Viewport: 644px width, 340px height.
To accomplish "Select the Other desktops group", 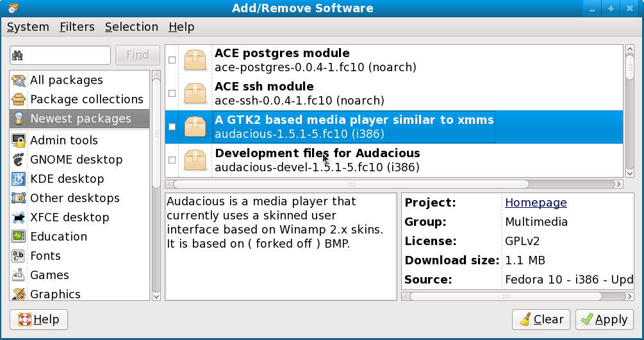I will [x=79, y=198].
